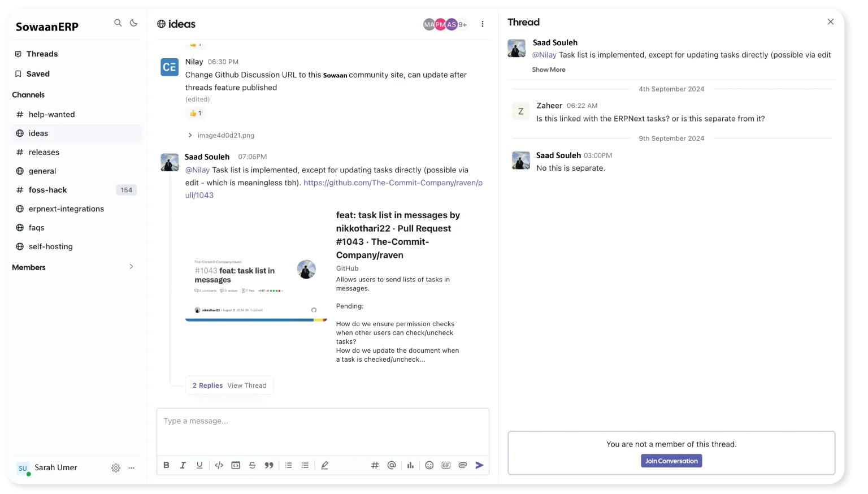Switch to the faqs channel

[77, 228]
